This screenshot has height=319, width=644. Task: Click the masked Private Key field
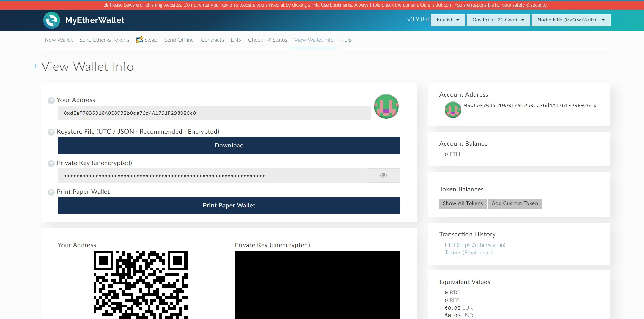(x=212, y=175)
